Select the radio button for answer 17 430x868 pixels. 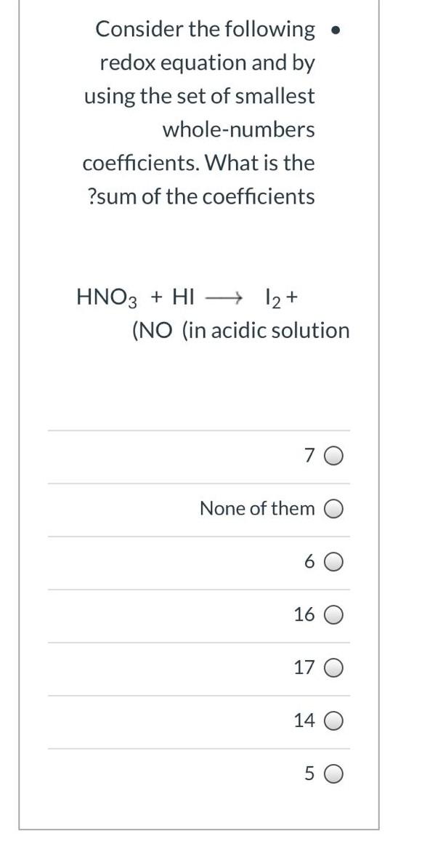(x=332, y=667)
